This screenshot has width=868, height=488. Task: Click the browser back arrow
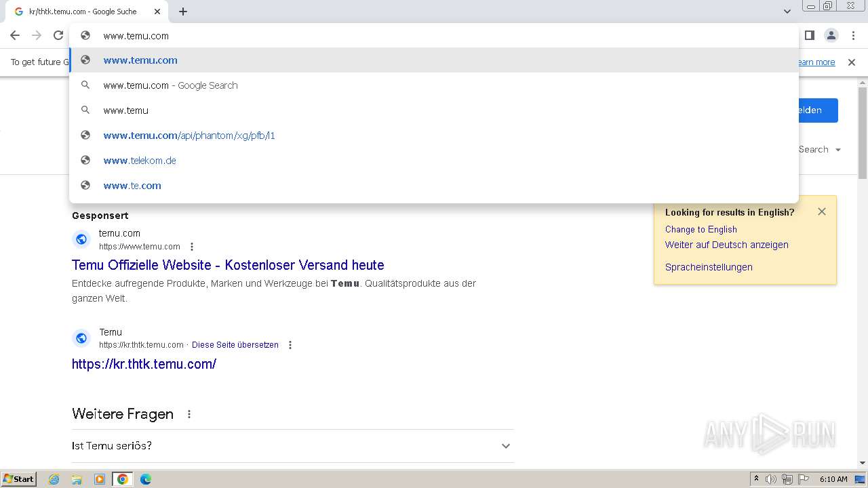[15, 35]
